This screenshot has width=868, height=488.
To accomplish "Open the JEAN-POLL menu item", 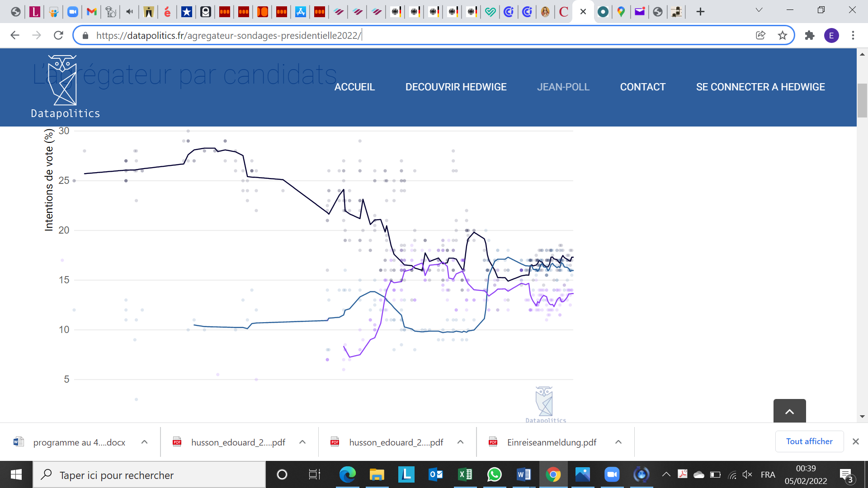I will 563,87.
